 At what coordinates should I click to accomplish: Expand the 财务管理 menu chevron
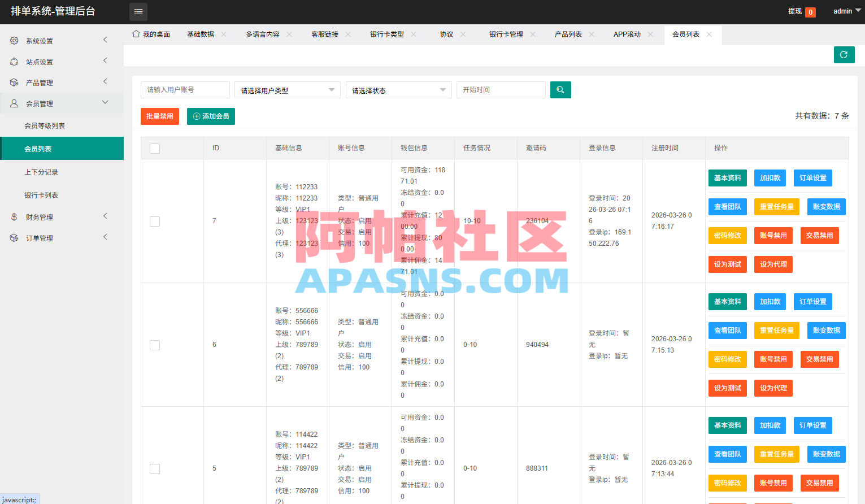pyautogui.click(x=105, y=216)
